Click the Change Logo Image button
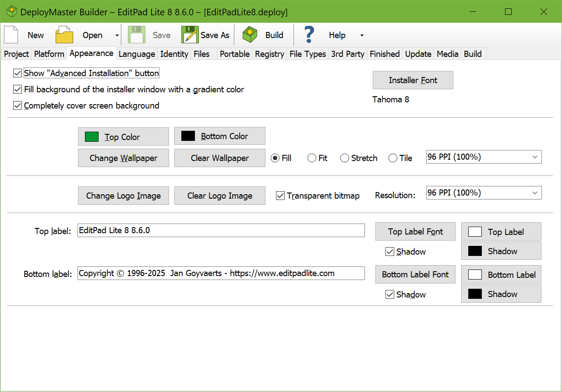The image size is (562, 392). pos(124,196)
